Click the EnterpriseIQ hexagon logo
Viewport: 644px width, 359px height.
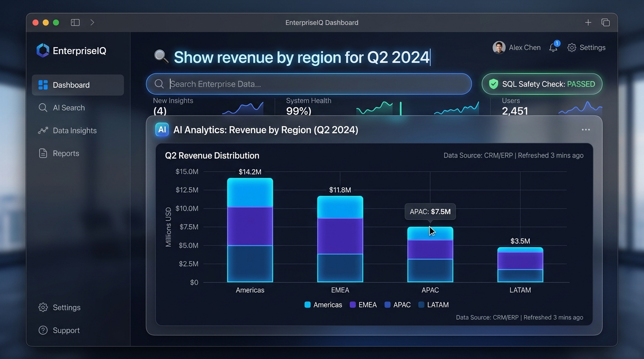pos(43,50)
